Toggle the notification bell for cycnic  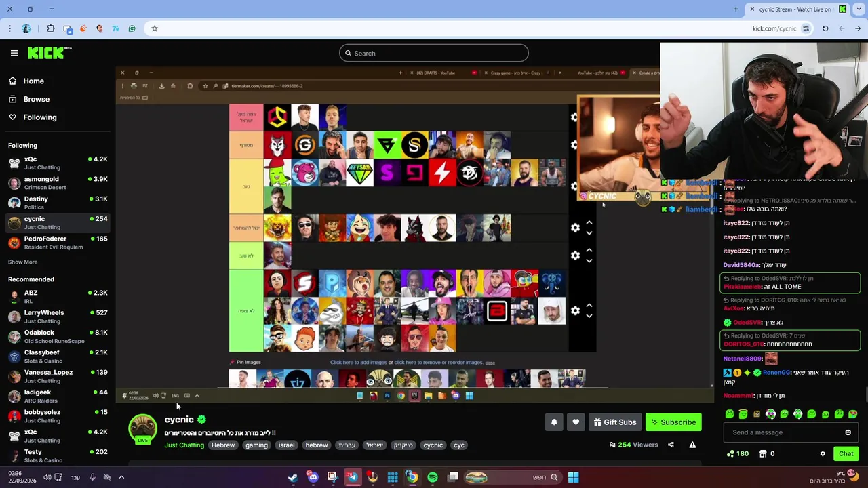554,422
